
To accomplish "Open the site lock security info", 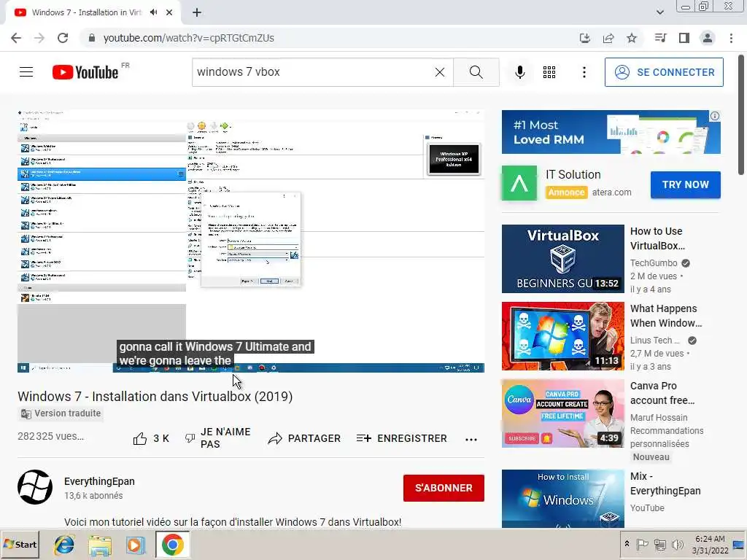I will pos(92,38).
